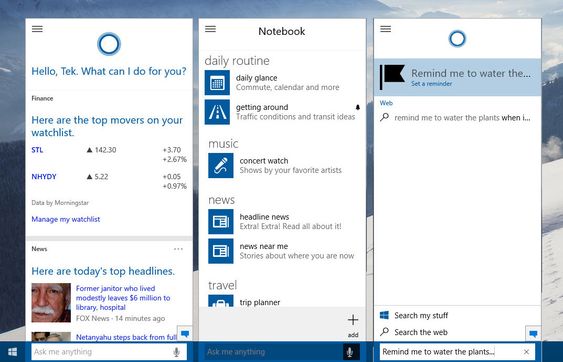Select the getting around notebook entry
Viewport: 563px width, 362px height.
(x=282, y=112)
